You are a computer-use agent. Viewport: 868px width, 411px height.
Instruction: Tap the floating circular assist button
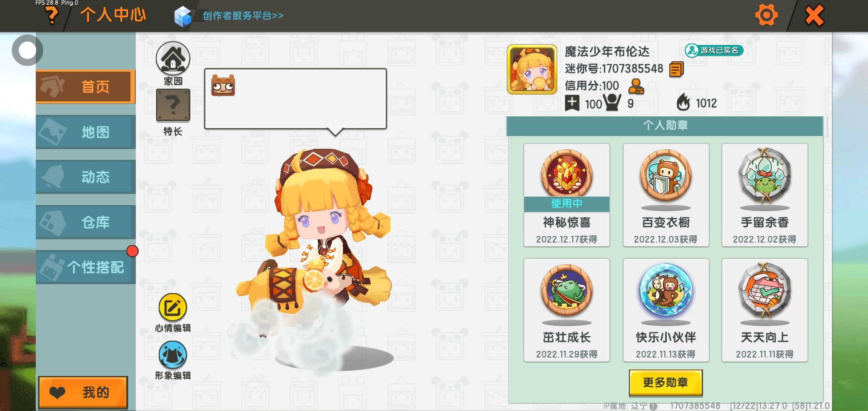(x=27, y=50)
